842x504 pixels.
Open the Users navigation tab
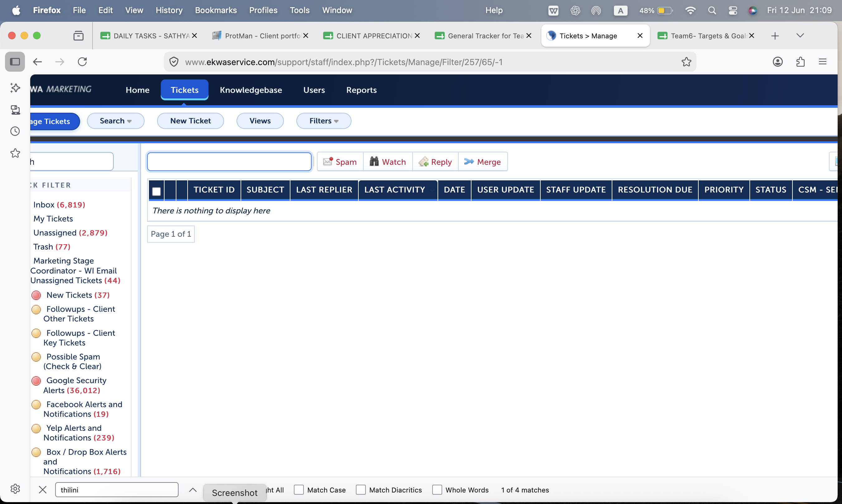314,90
